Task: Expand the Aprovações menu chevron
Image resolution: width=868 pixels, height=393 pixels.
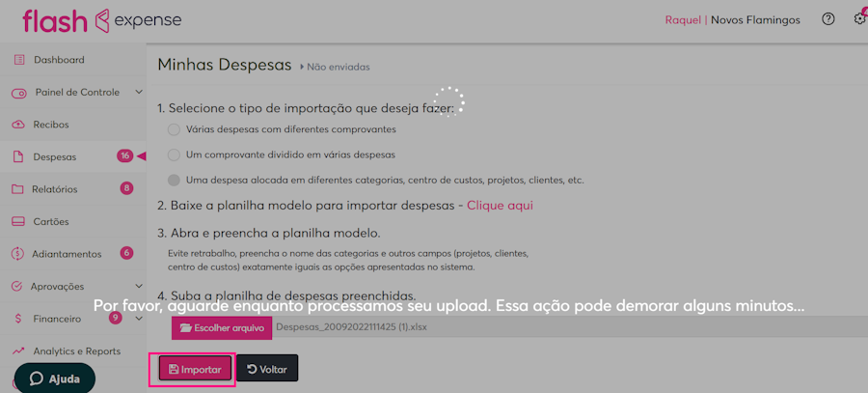Action: (x=139, y=286)
